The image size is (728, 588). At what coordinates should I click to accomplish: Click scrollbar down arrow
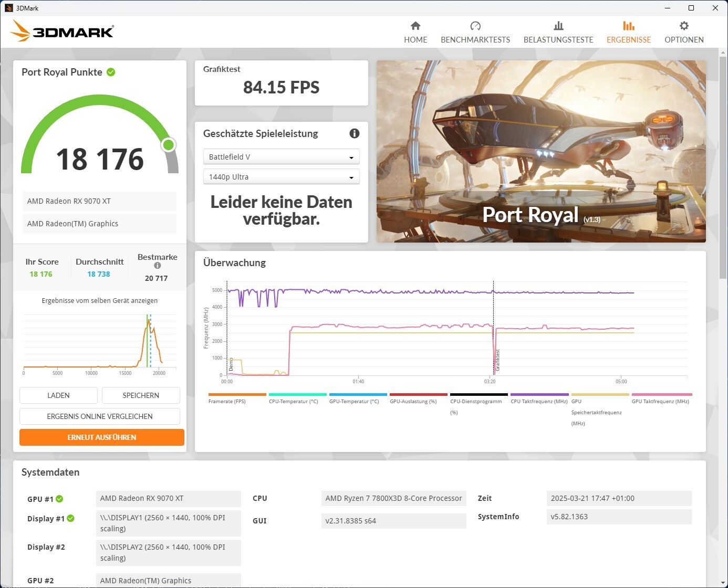click(x=723, y=584)
